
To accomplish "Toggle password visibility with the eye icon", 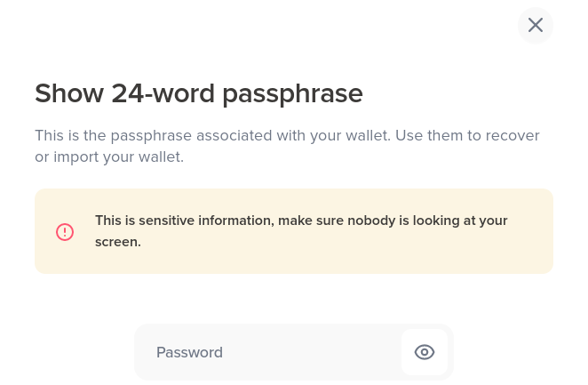I will click(x=425, y=352).
